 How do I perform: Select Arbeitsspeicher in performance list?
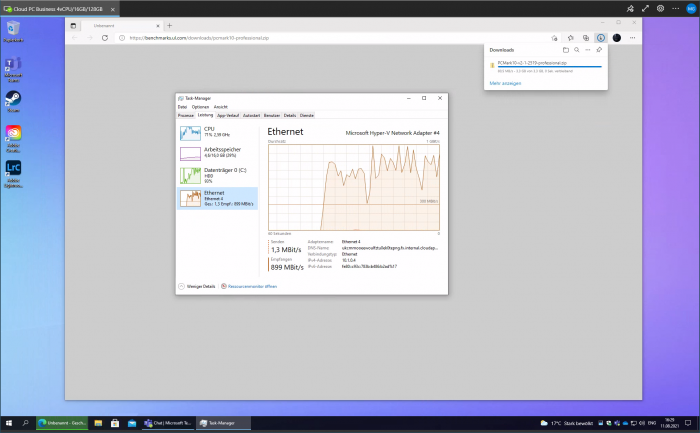(217, 153)
